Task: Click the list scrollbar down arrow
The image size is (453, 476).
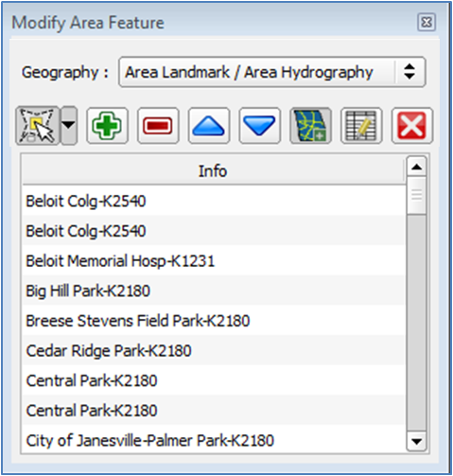Action: pyautogui.click(x=416, y=442)
